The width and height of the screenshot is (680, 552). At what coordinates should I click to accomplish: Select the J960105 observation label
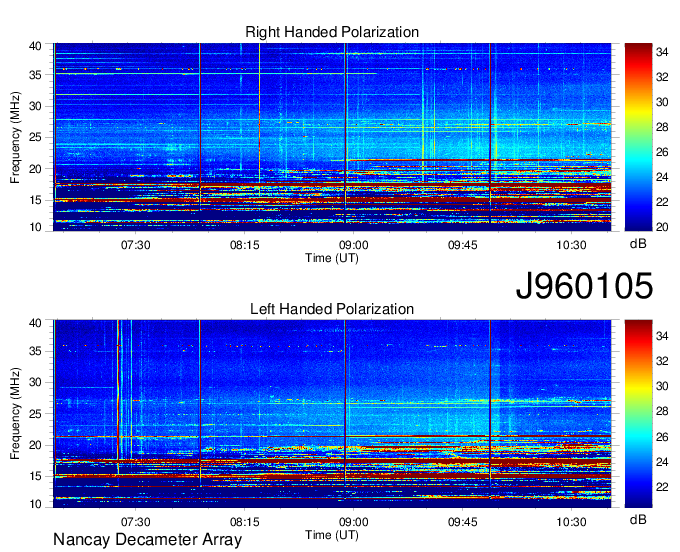pos(584,285)
